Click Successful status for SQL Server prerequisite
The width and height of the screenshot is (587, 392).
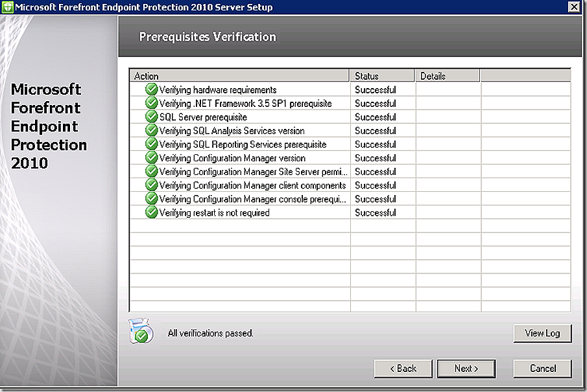coord(375,117)
